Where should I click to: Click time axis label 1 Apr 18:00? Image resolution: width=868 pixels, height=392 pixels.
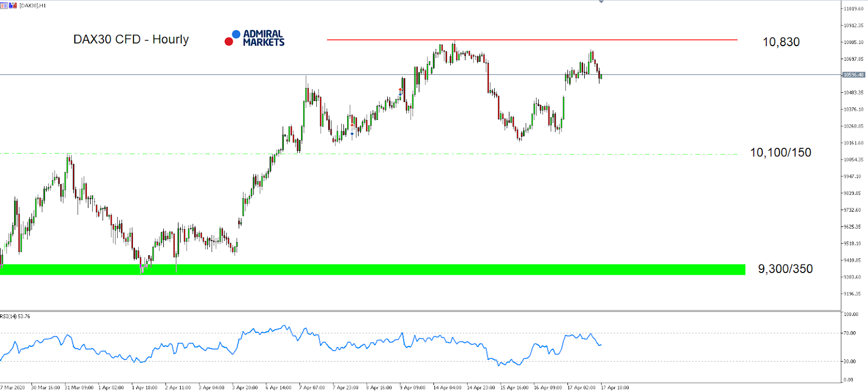[145, 388]
